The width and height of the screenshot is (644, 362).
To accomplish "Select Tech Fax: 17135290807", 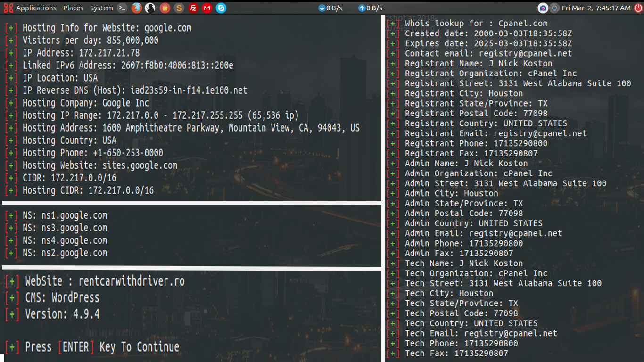I will (x=447, y=353).
